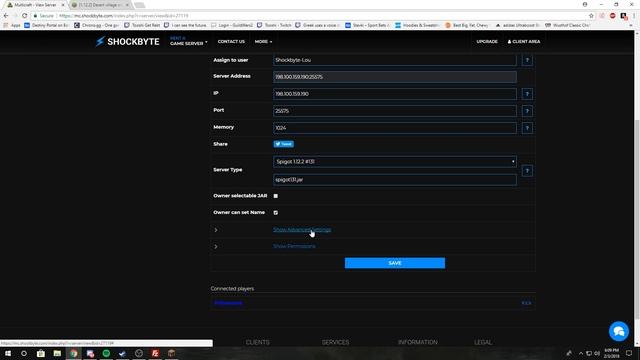
Task: Expand Rent a Game Server menu
Action: point(189,41)
